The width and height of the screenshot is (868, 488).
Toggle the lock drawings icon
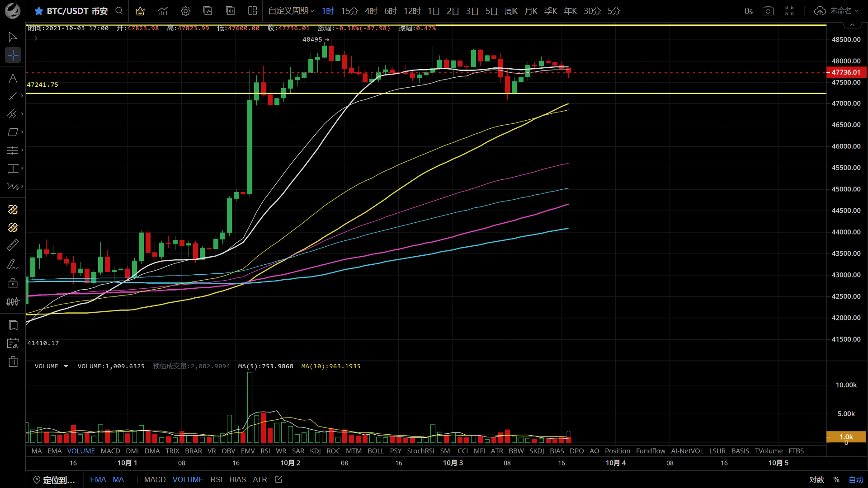tap(13, 283)
